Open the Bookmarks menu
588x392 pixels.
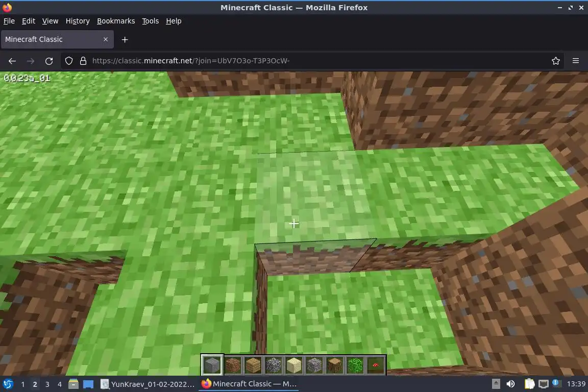pyautogui.click(x=116, y=21)
